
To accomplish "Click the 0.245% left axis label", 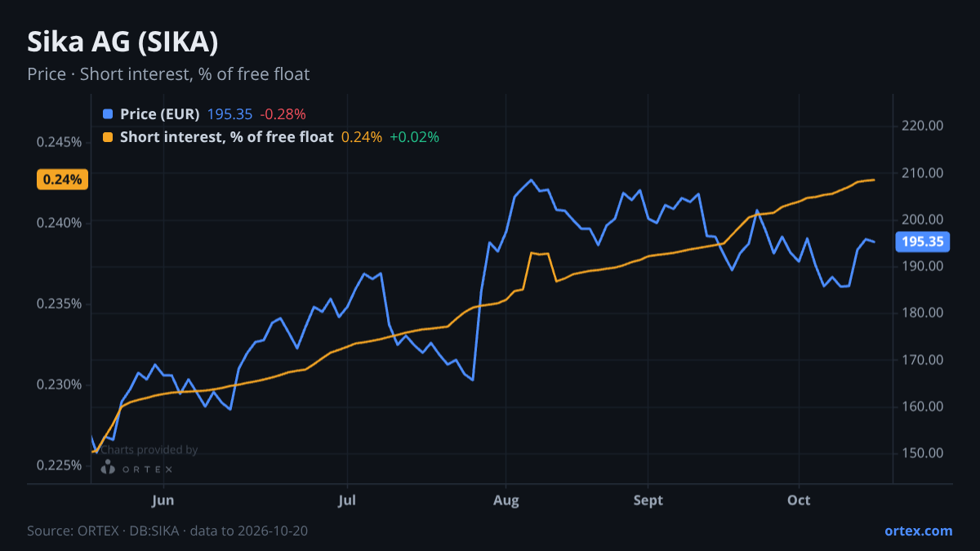I will point(59,142).
